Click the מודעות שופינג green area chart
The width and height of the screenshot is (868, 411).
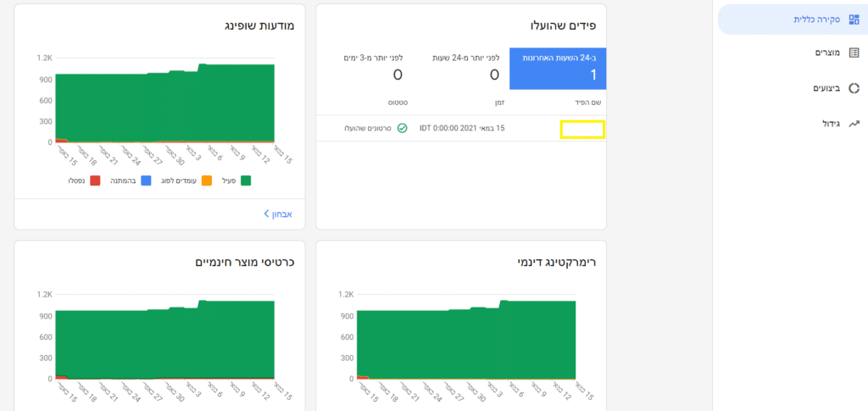[165, 105]
